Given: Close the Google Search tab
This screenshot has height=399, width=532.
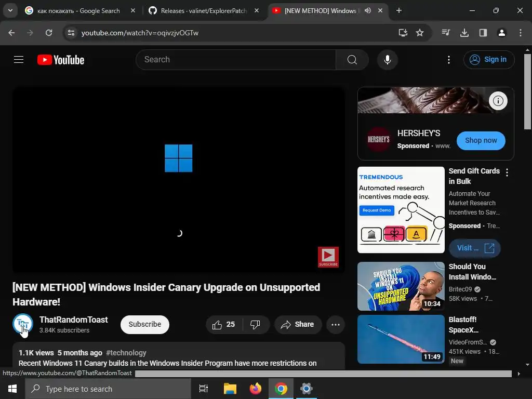Looking at the screenshot, I should click(x=133, y=11).
